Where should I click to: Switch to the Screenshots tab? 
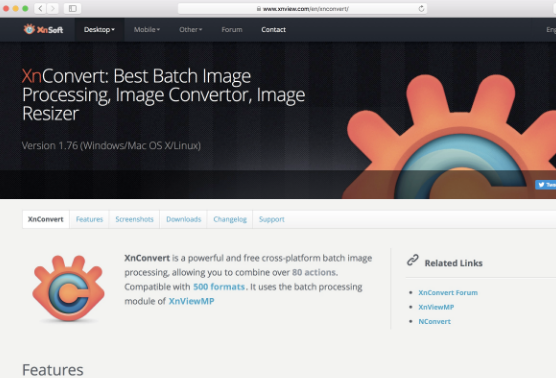[x=134, y=219]
